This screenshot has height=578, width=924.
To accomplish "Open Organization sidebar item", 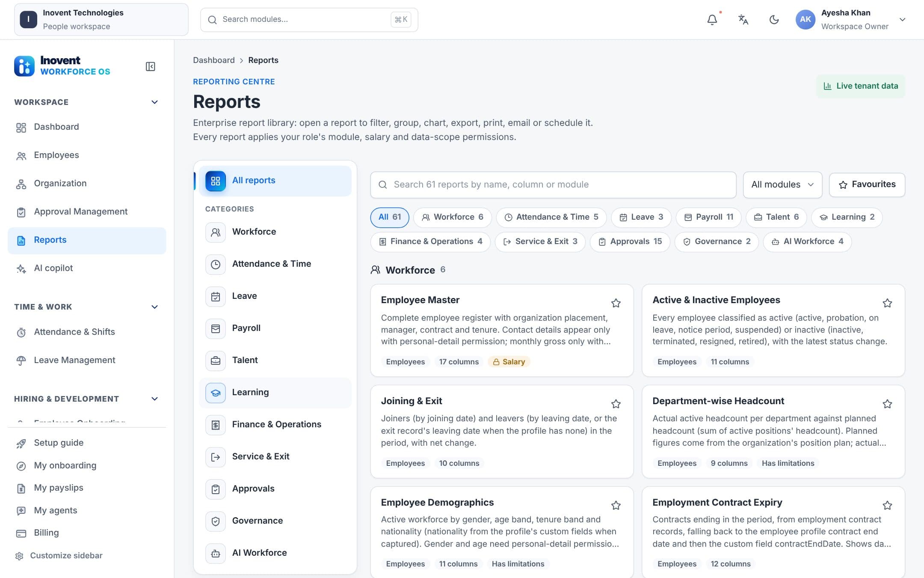I will (87, 184).
